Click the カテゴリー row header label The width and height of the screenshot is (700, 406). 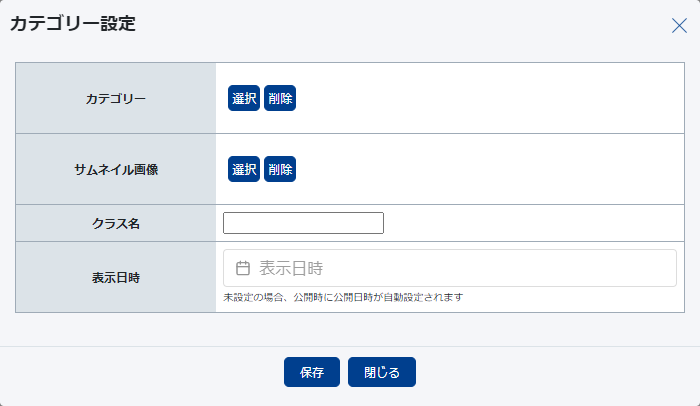(116, 99)
